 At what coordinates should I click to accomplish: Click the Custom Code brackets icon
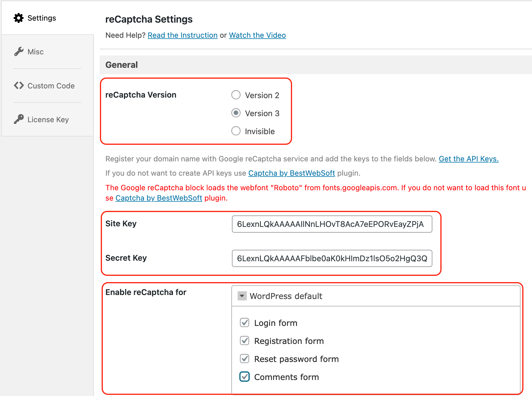coord(19,86)
